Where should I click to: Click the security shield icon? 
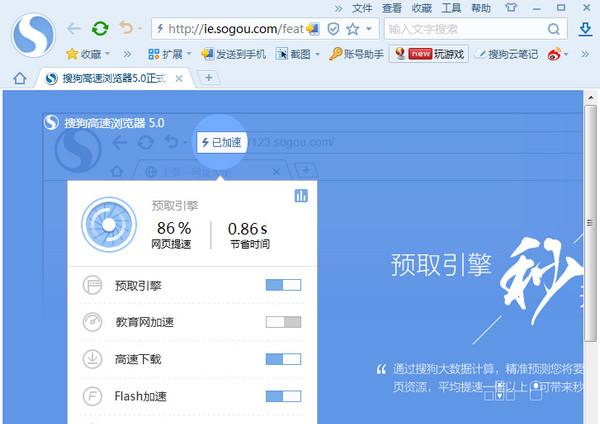click(333, 29)
